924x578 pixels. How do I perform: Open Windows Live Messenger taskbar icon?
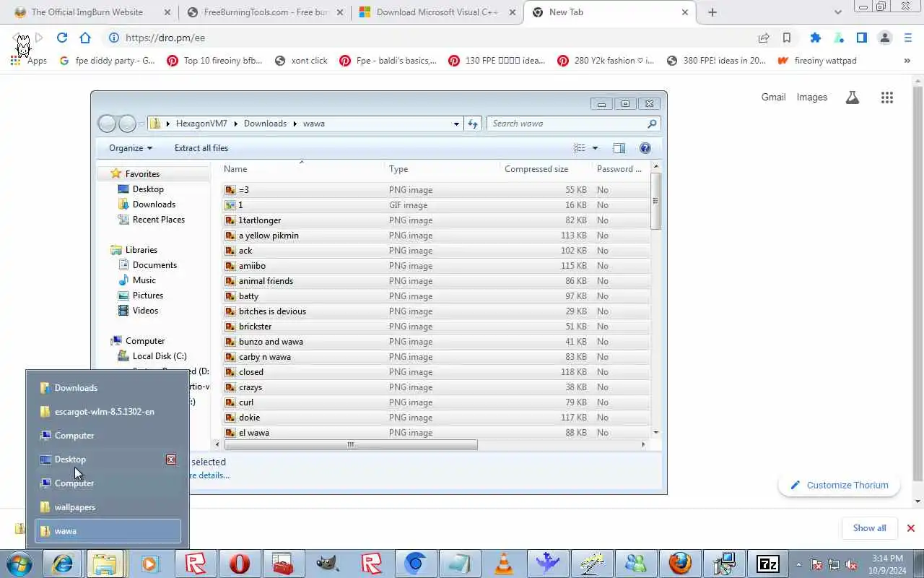[635, 564]
